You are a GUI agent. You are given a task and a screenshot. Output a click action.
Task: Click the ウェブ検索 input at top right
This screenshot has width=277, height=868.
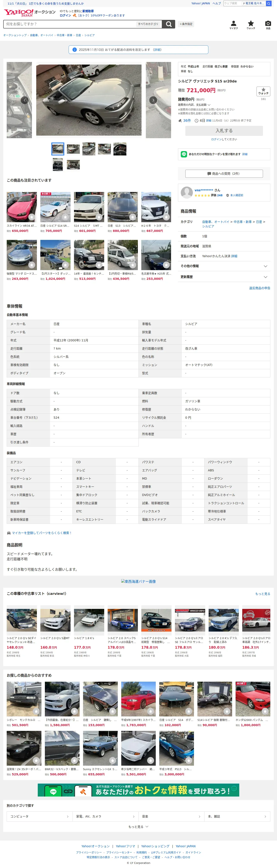[232, 3]
